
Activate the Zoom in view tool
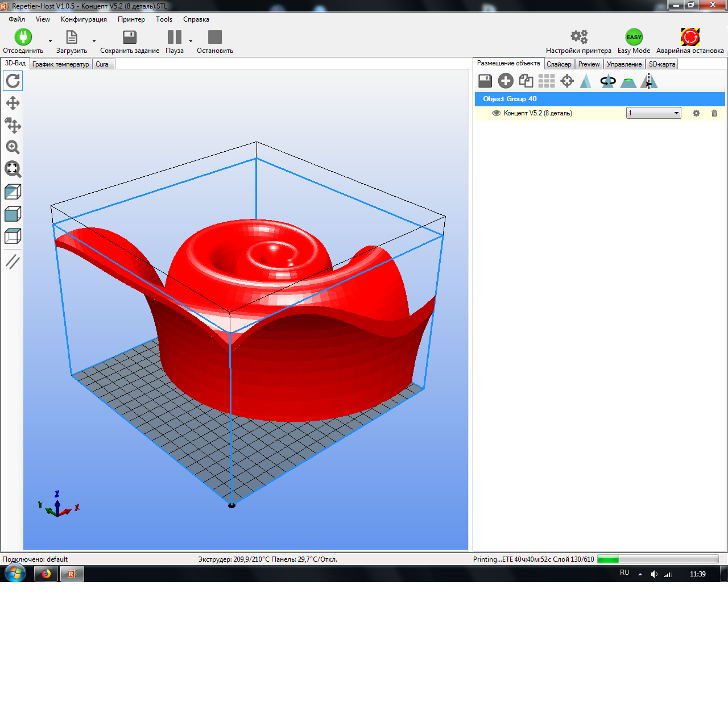tap(13, 147)
